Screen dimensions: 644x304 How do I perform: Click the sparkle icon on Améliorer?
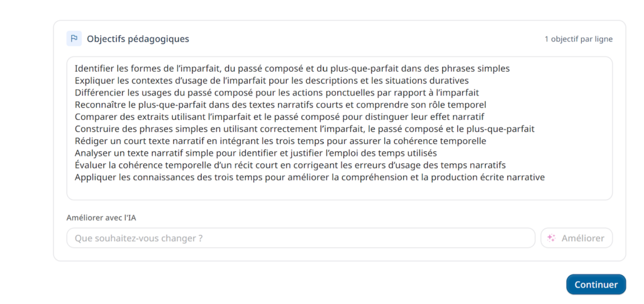(x=551, y=238)
